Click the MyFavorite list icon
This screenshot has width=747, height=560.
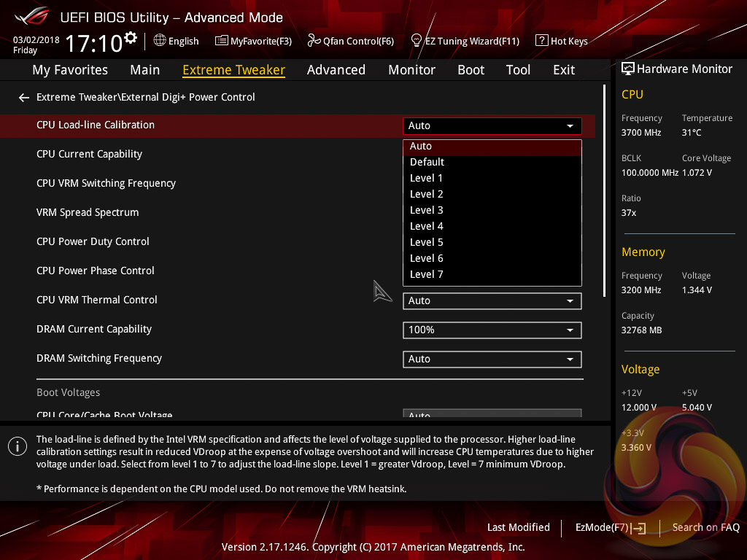[222, 41]
